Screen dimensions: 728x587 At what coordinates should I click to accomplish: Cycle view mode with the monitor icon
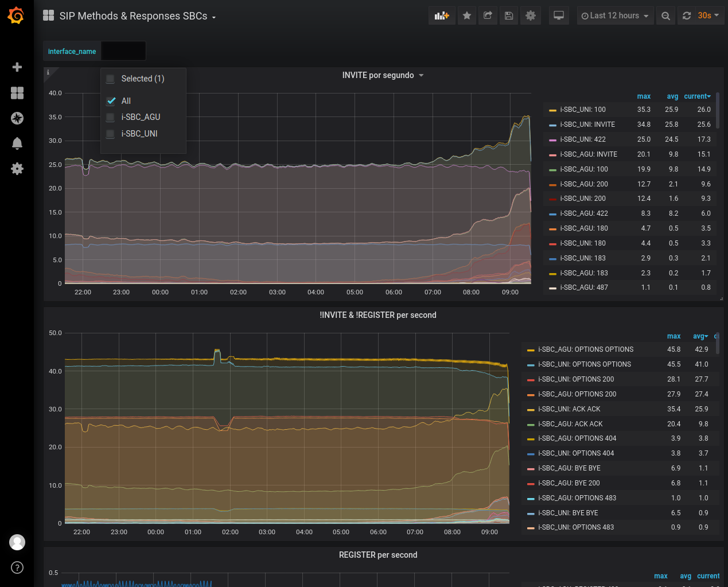pos(559,15)
